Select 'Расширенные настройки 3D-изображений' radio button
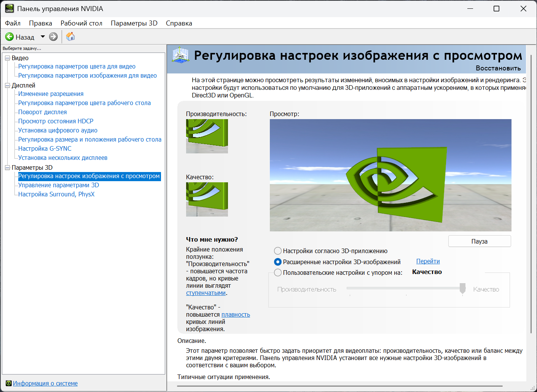This screenshot has width=537, height=392. (278, 262)
